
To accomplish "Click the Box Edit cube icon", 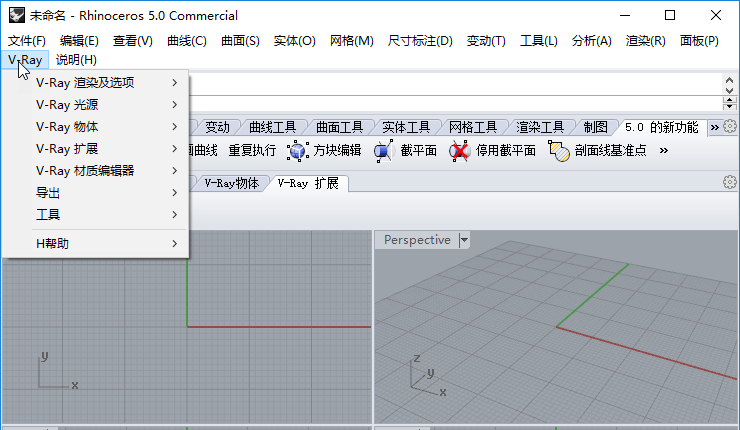I will [x=297, y=151].
